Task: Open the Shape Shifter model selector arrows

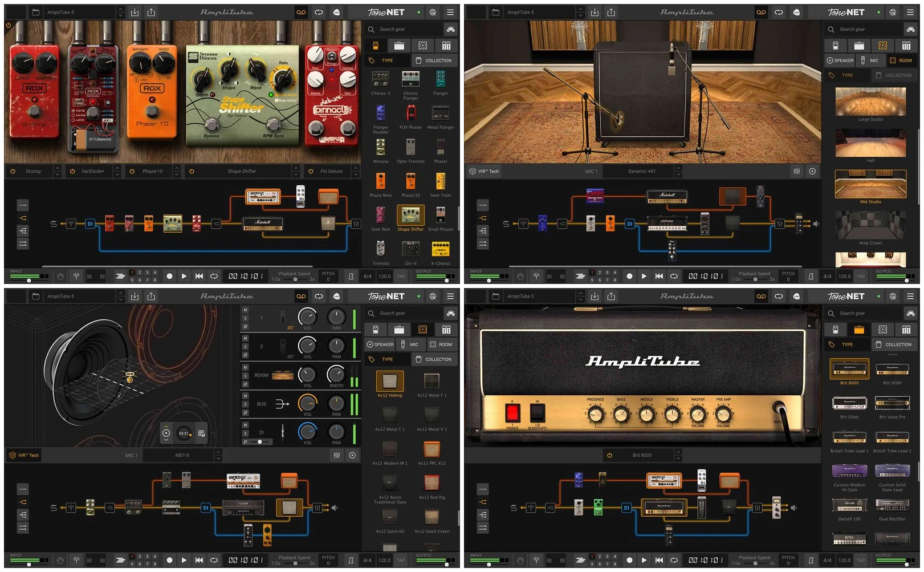Action: 296,171
